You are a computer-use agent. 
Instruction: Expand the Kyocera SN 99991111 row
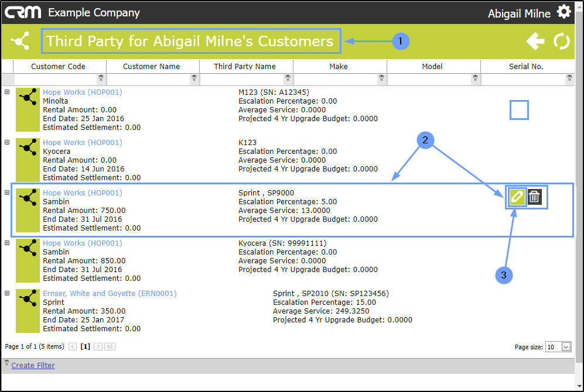coord(7,242)
